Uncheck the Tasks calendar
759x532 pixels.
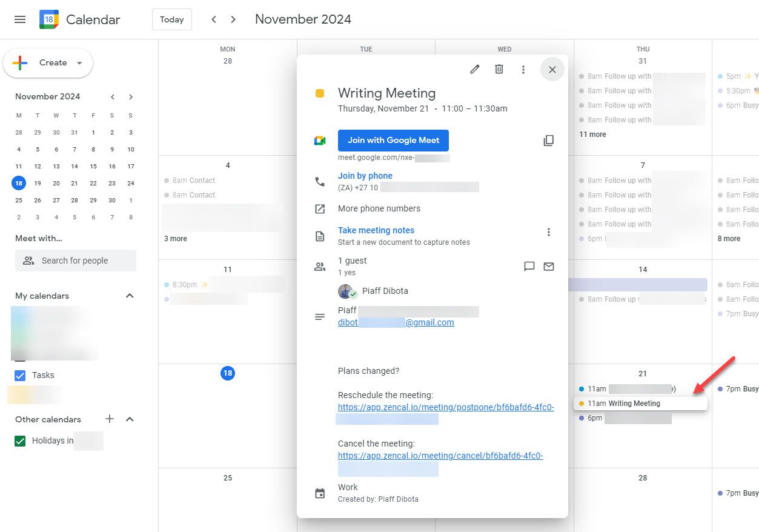click(19, 375)
